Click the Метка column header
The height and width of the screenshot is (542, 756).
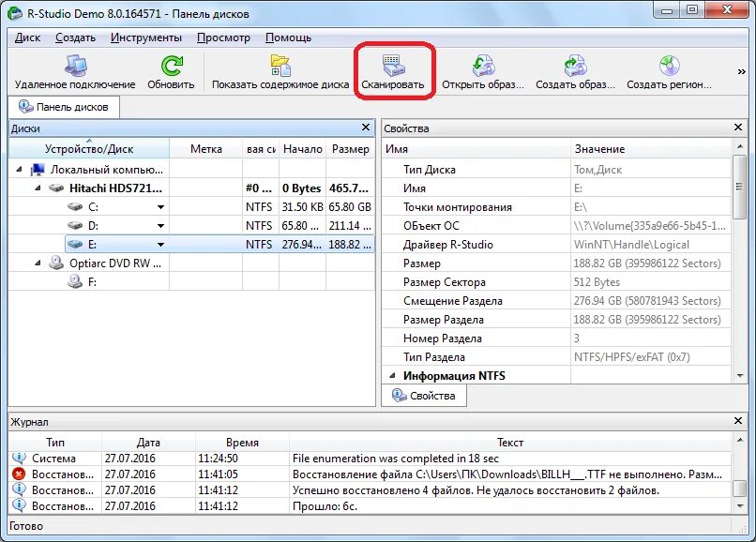[x=205, y=149]
